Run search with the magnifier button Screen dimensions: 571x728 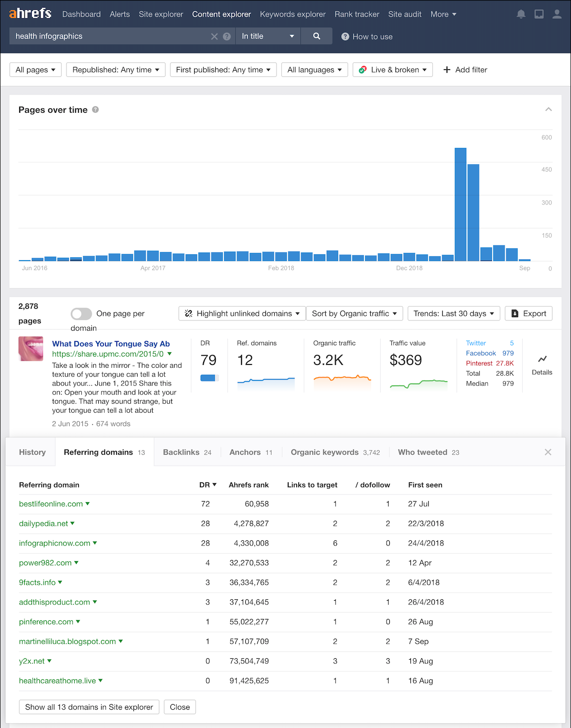click(x=316, y=36)
